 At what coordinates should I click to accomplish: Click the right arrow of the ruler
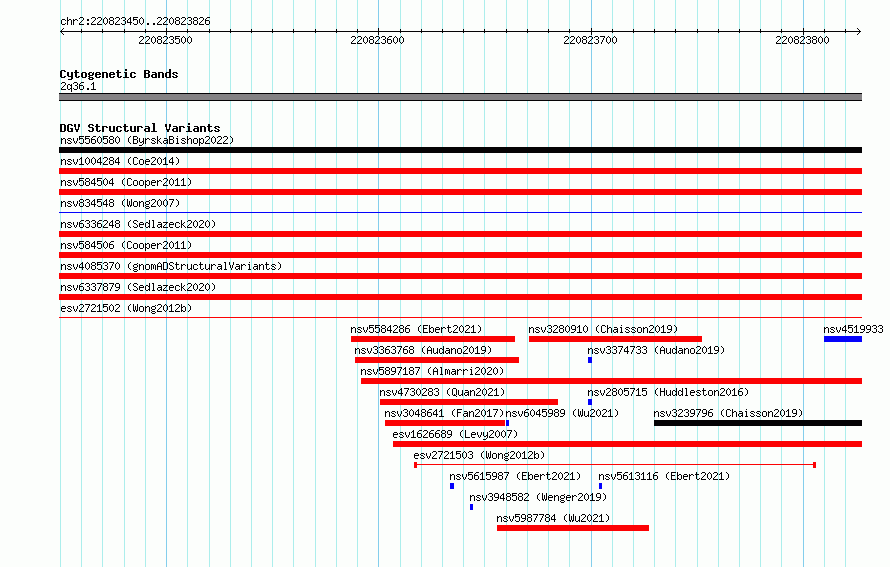tap(859, 32)
